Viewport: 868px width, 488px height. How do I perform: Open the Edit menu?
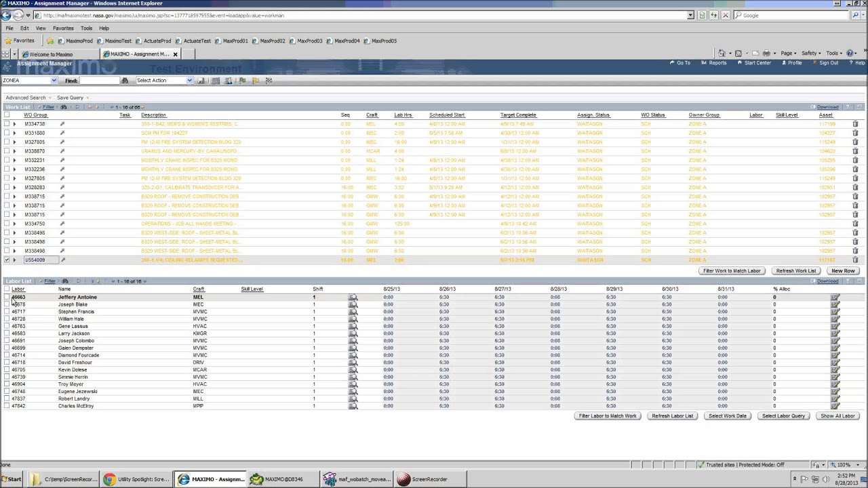pyautogui.click(x=24, y=28)
